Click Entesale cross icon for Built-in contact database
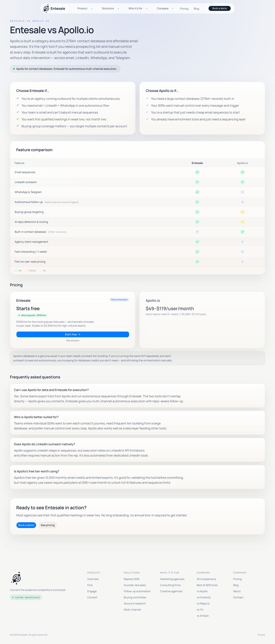 point(197,232)
